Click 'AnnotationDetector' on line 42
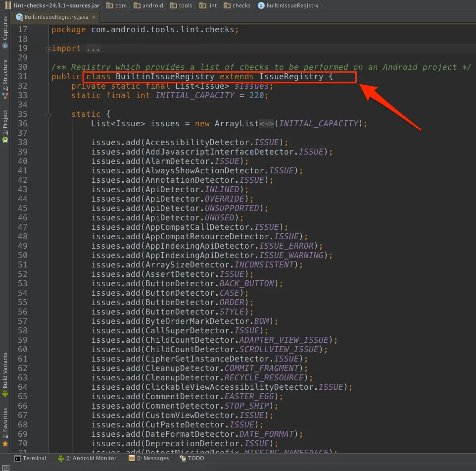This screenshot has width=476, height=471. (x=190, y=180)
